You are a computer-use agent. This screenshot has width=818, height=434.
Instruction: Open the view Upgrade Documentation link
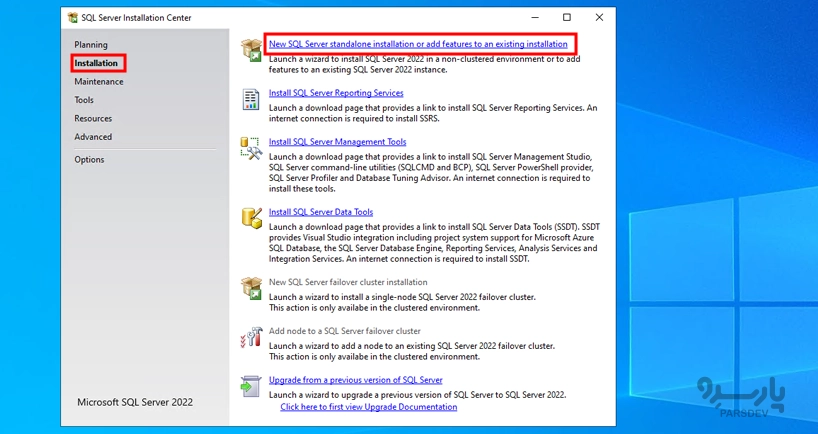click(368, 407)
